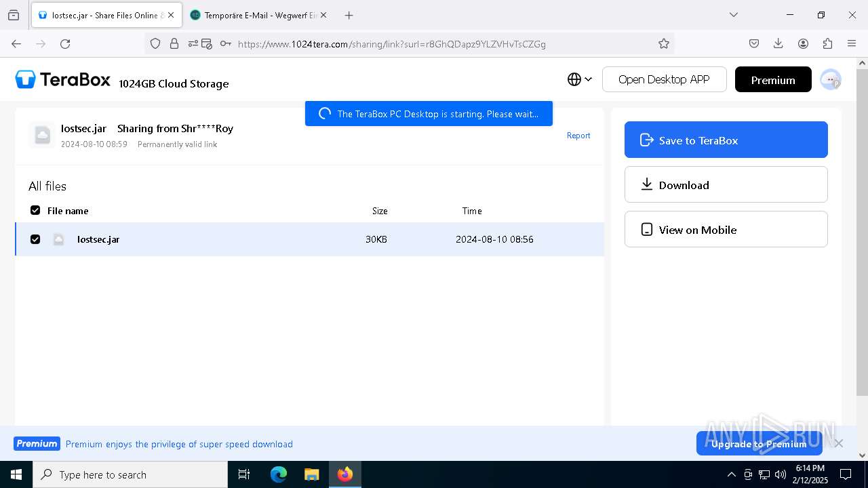Click the site security padlock icon

[174, 43]
